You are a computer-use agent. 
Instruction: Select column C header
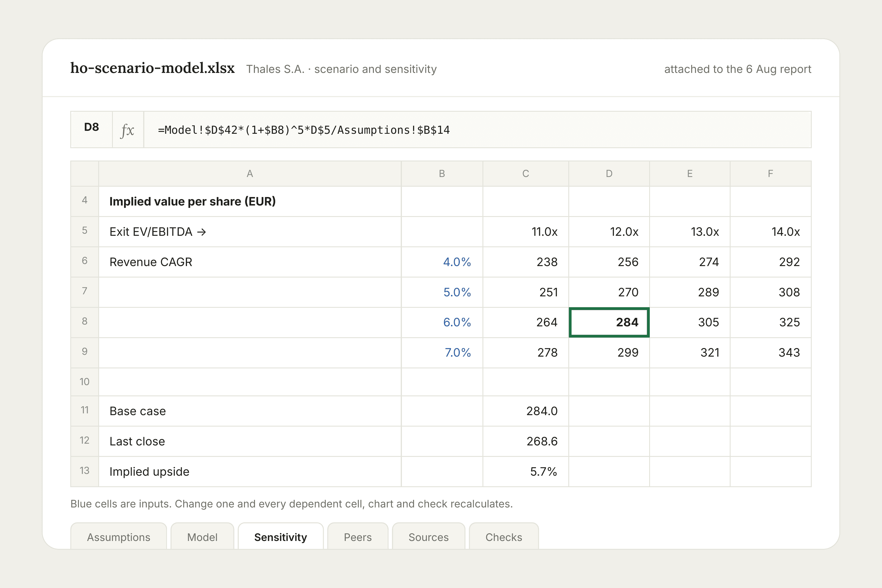point(526,174)
